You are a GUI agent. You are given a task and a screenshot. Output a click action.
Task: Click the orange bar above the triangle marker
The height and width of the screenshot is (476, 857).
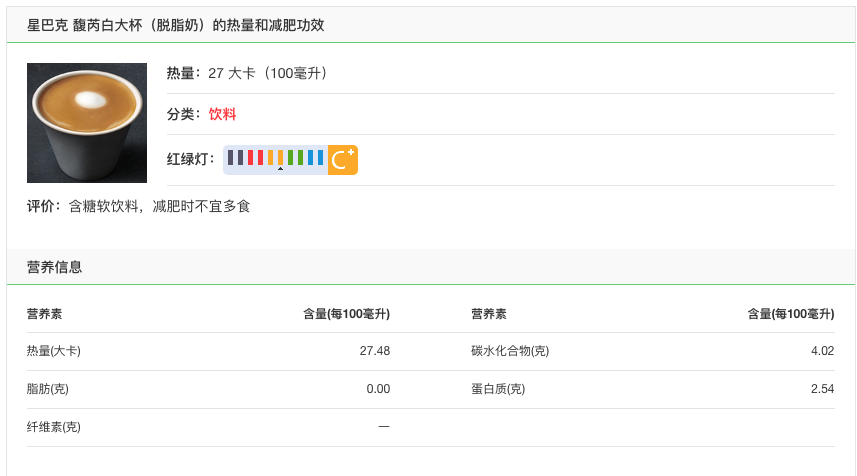tap(280, 157)
